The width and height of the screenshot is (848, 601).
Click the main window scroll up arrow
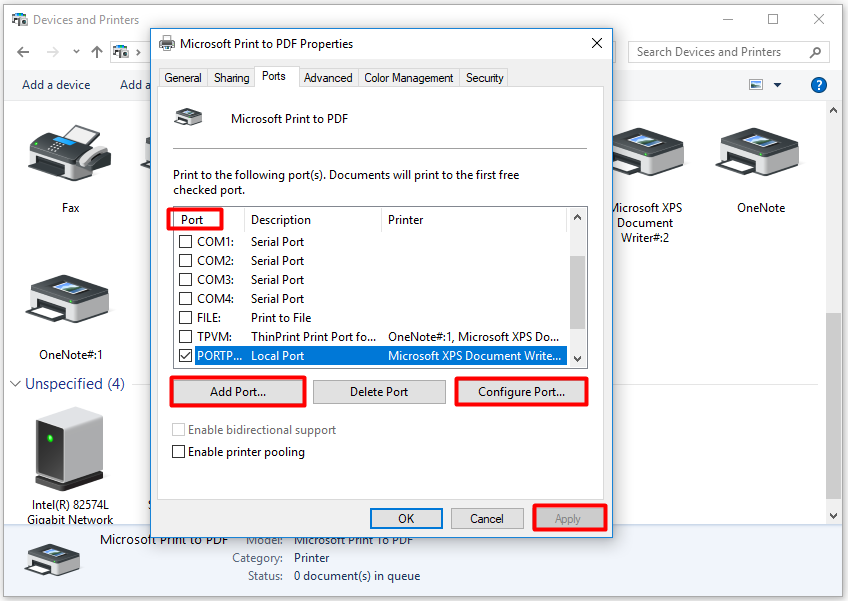click(833, 110)
